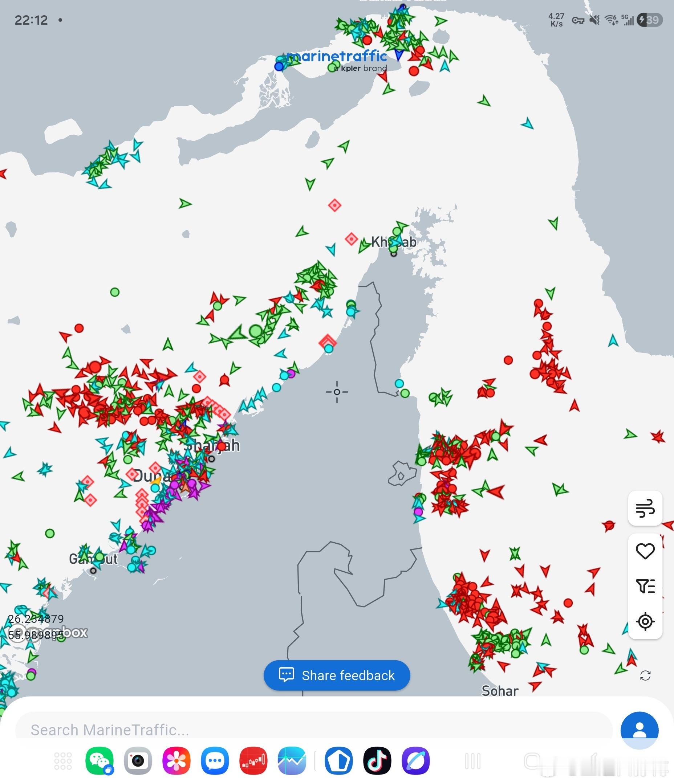674x784 pixels.
Task: Tap the locate-me target icon
Action: tap(645, 621)
